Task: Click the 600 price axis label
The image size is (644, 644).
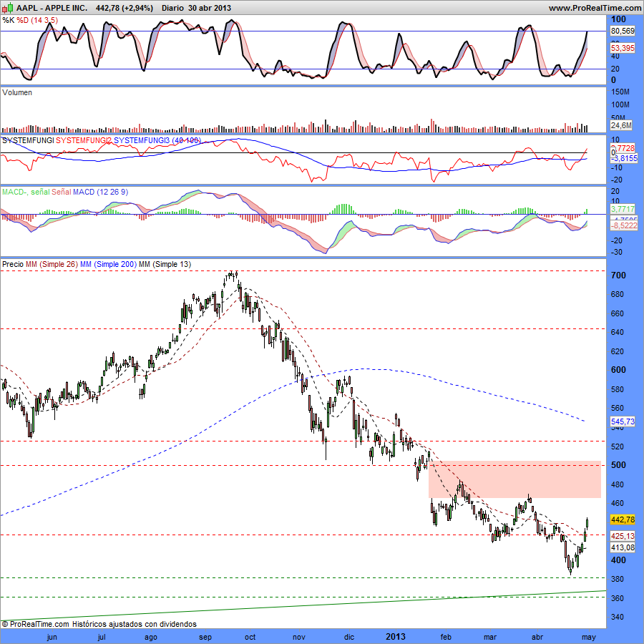Action: coord(618,370)
